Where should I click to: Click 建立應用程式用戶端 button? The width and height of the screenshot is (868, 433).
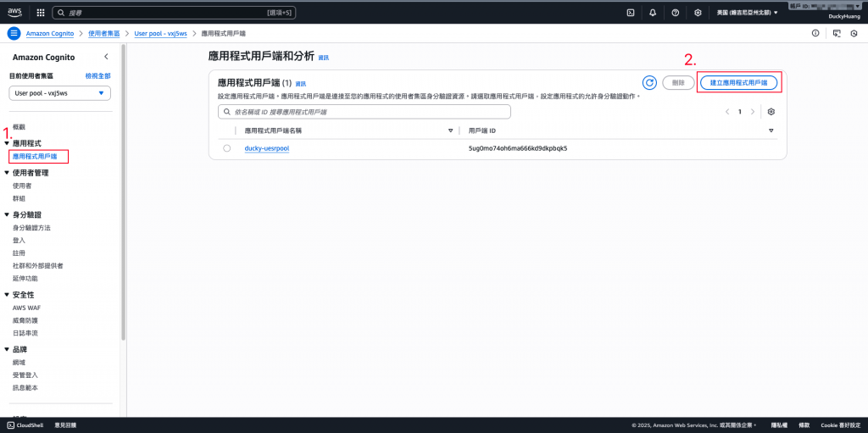coord(738,82)
